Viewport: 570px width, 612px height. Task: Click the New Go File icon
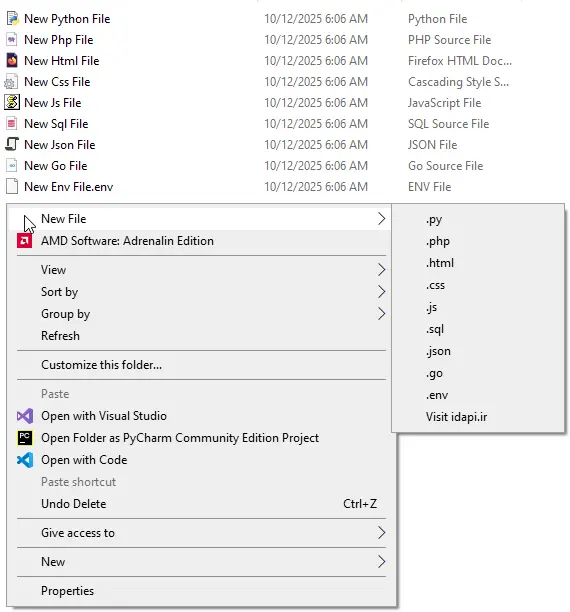(12, 165)
